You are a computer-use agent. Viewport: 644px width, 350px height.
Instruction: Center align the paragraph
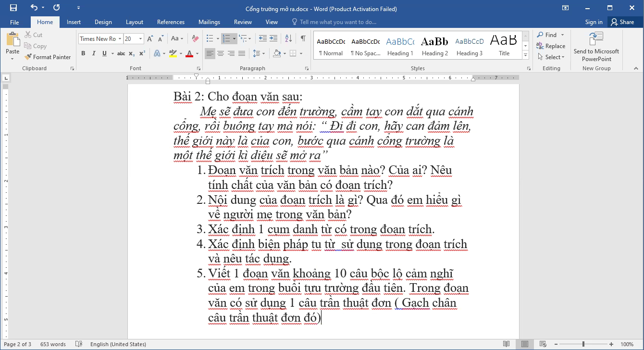click(x=221, y=53)
